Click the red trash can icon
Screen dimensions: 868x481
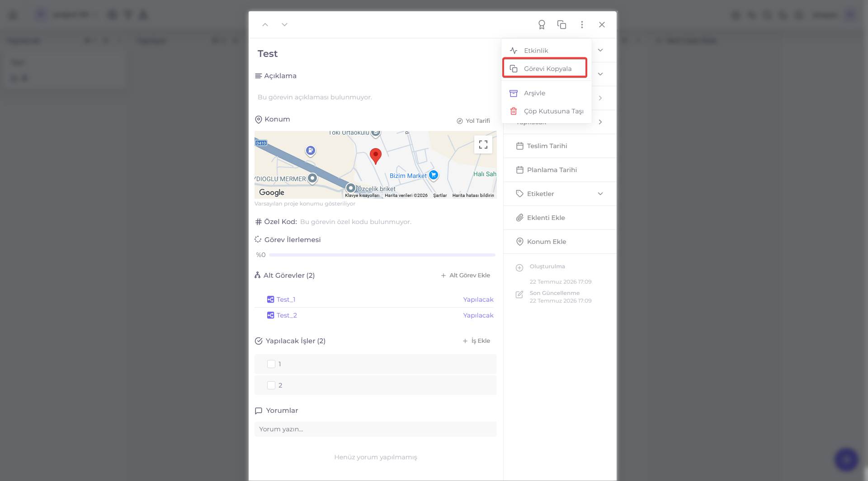click(x=514, y=111)
